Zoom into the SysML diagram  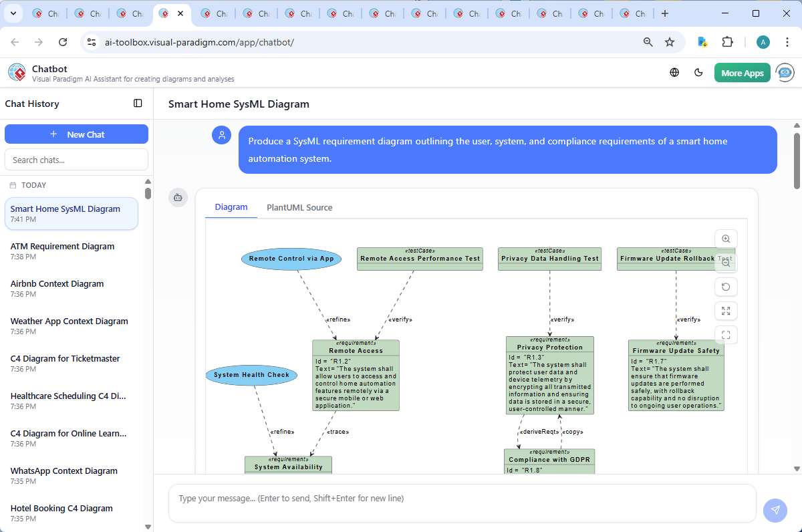[726, 239]
